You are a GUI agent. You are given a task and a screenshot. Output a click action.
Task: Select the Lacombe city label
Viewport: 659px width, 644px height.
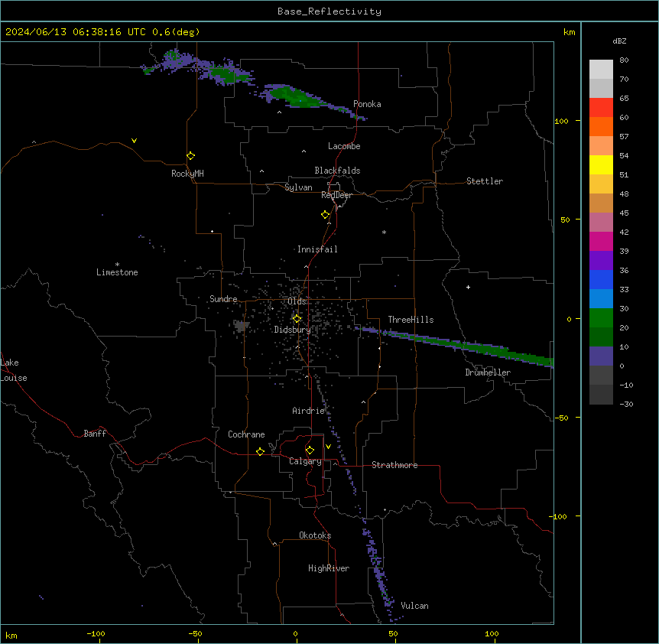(x=344, y=146)
